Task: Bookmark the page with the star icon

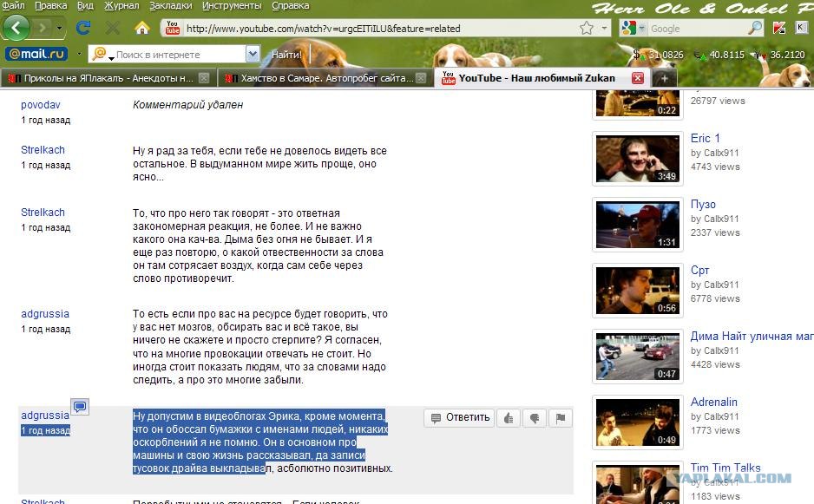Action: point(587,28)
